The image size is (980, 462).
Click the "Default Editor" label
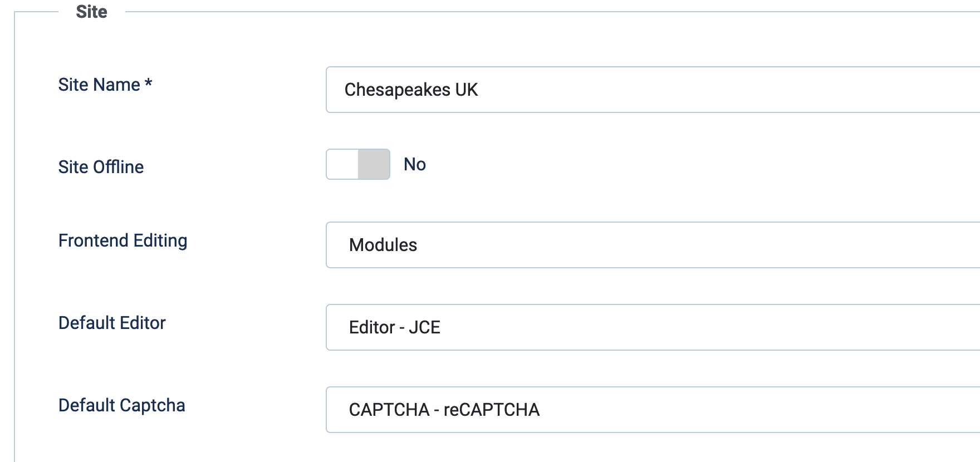pyautogui.click(x=112, y=323)
